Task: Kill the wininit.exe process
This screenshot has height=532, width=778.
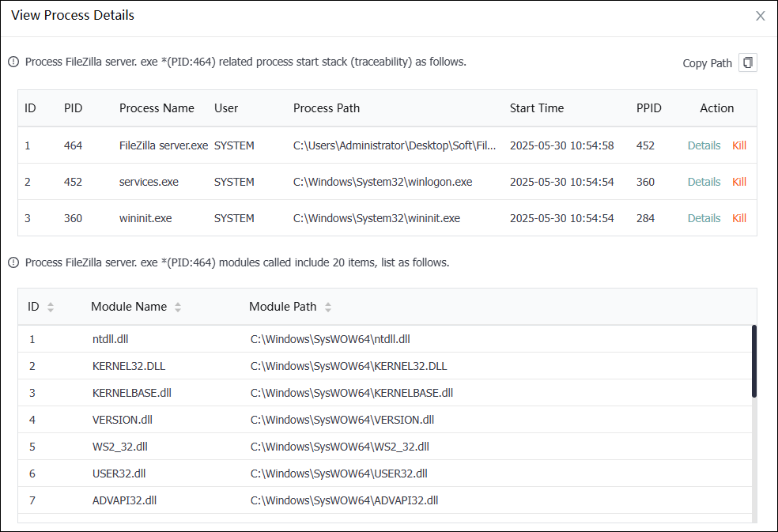Action: pyautogui.click(x=738, y=218)
